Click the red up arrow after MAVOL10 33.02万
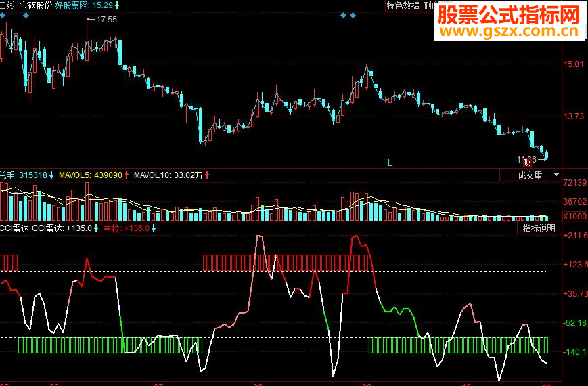This screenshot has width=588, height=386. click(207, 175)
